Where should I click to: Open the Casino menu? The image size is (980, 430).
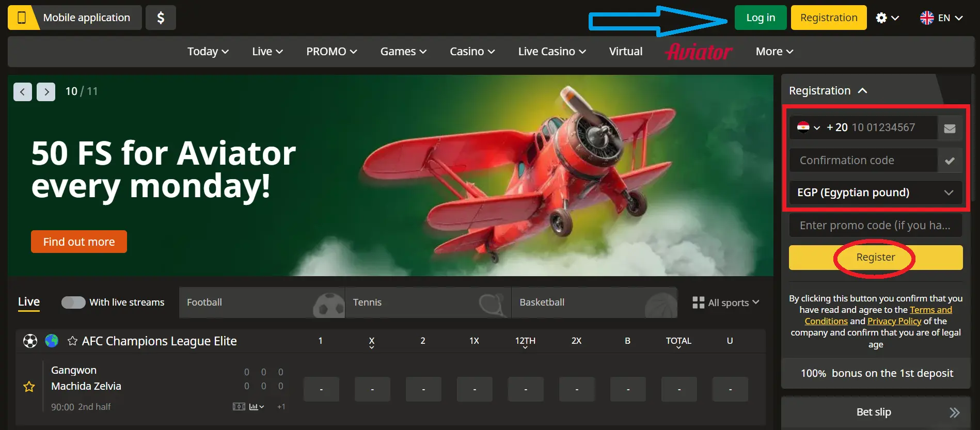[472, 52]
